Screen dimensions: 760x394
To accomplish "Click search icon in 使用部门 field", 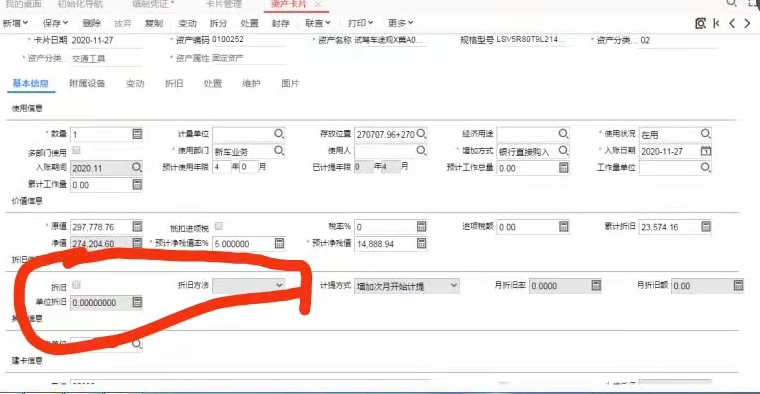I will 279,151.
